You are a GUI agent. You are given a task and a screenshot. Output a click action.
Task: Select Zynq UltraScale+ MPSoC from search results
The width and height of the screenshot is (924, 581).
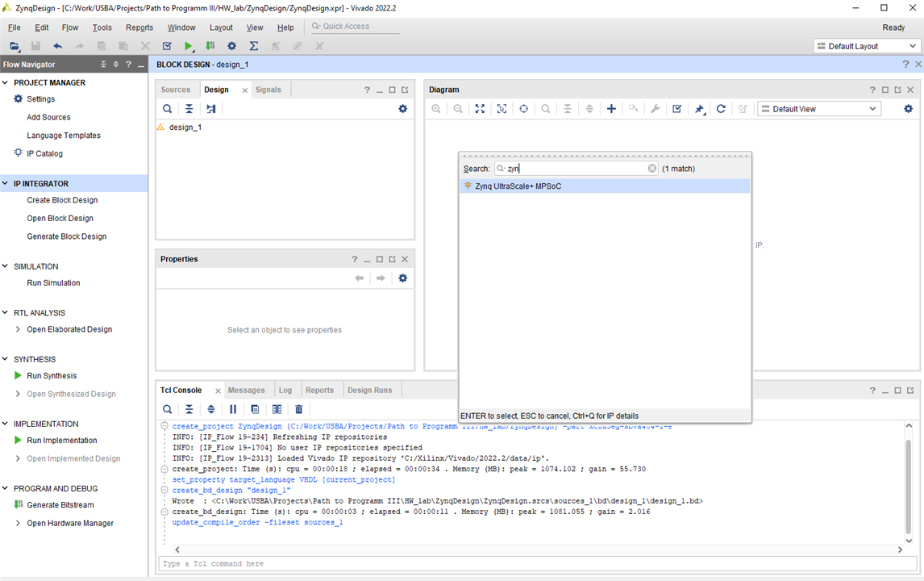[x=518, y=186]
